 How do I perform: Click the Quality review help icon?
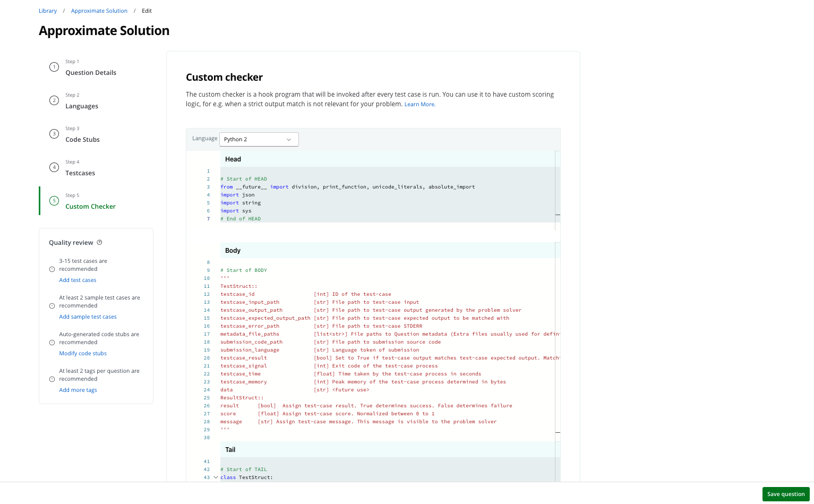click(99, 243)
